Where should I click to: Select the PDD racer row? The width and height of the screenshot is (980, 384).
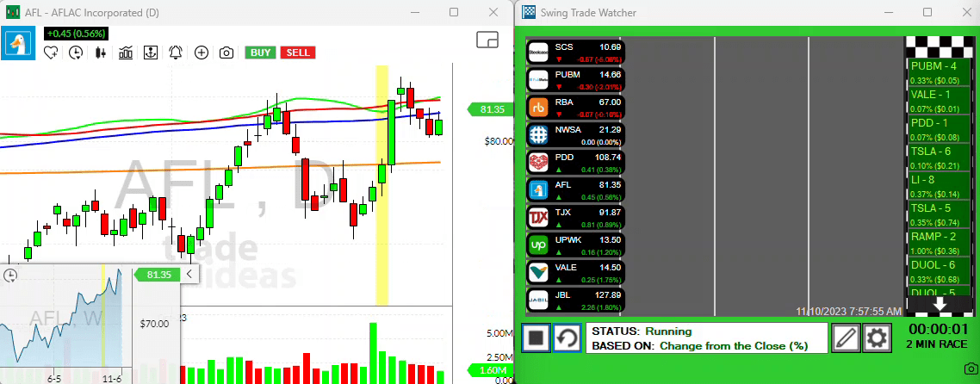click(x=575, y=163)
